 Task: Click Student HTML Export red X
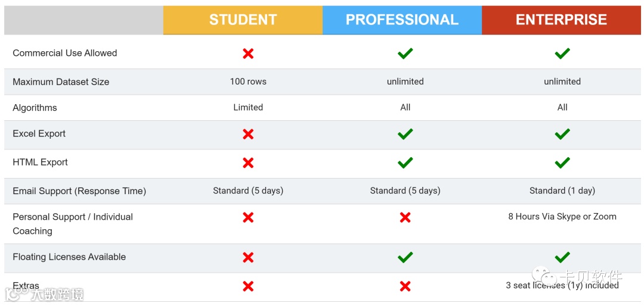pos(248,163)
